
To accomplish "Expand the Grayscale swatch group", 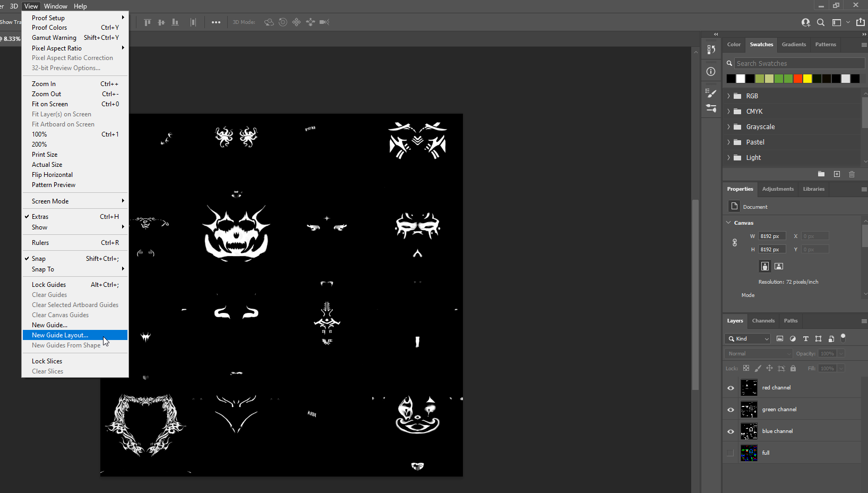I will [728, 127].
